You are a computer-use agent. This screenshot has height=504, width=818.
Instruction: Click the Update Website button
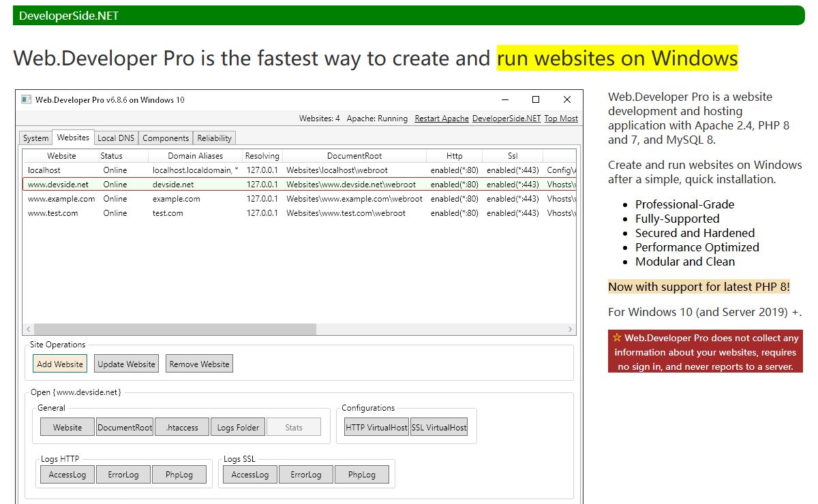coord(127,364)
